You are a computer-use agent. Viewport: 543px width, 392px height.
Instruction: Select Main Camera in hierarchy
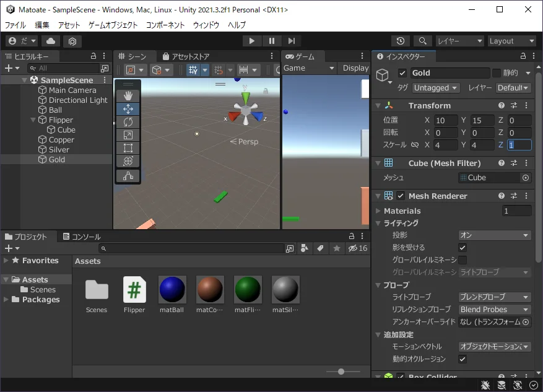coord(72,90)
